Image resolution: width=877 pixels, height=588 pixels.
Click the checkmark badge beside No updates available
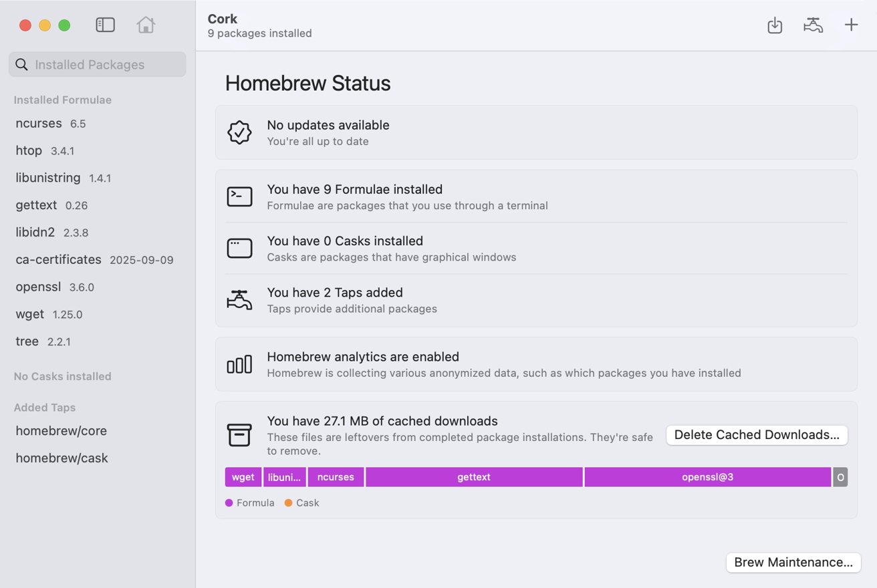click(x=239, y=132)
